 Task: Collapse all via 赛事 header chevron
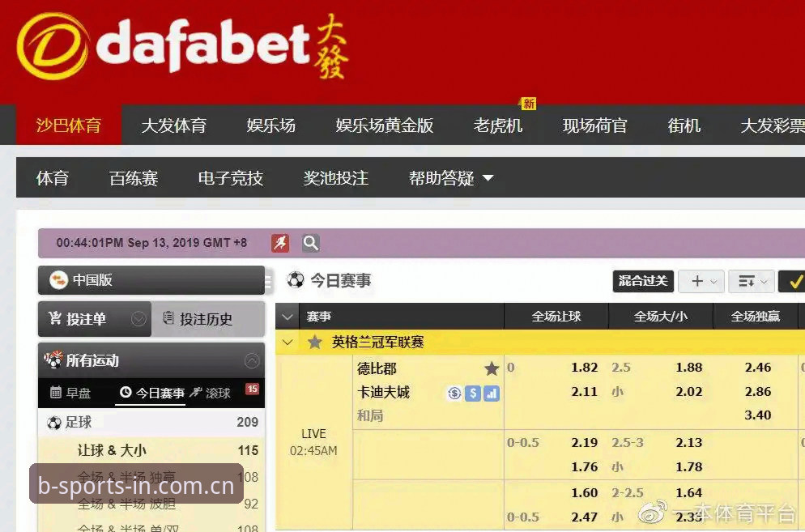point(287,317)
